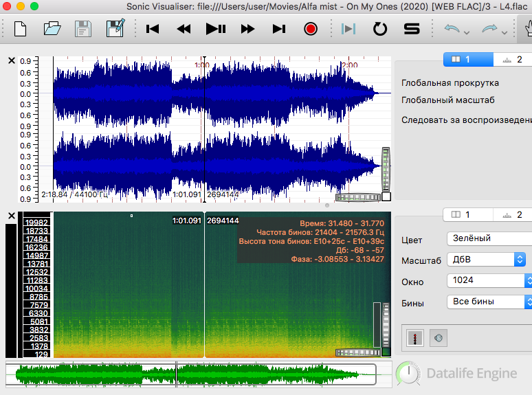The image size is (532, 395).
Task: Click the playback volume dial
Action: (409, 373)
